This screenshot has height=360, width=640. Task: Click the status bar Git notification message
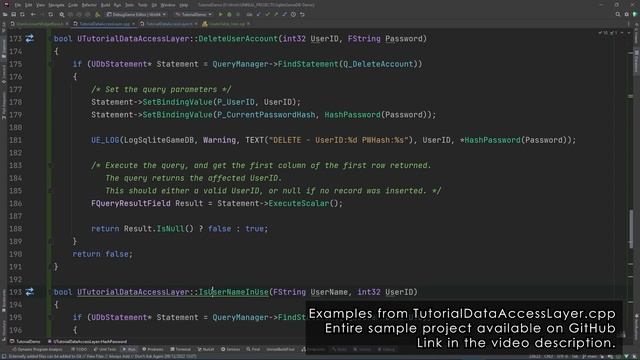tap(103, 356)
